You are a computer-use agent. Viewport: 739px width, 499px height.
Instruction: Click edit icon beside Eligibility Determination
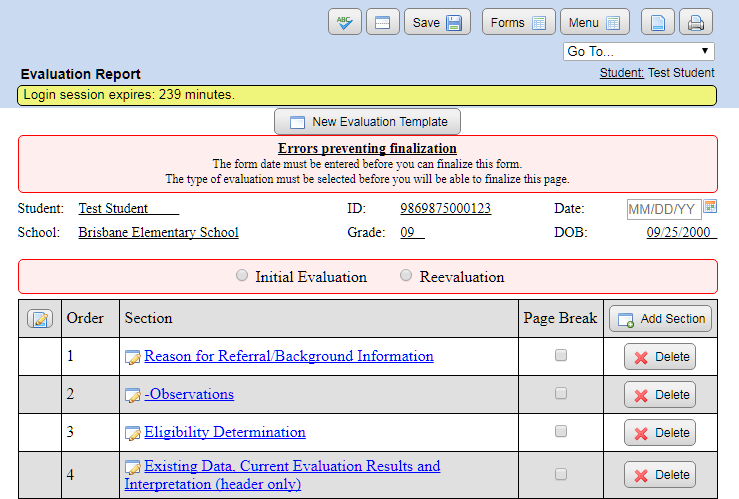point(133,433)
